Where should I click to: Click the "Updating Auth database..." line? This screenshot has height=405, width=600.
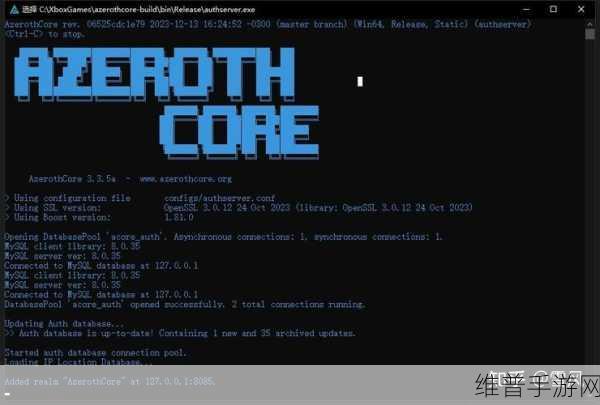64,323
